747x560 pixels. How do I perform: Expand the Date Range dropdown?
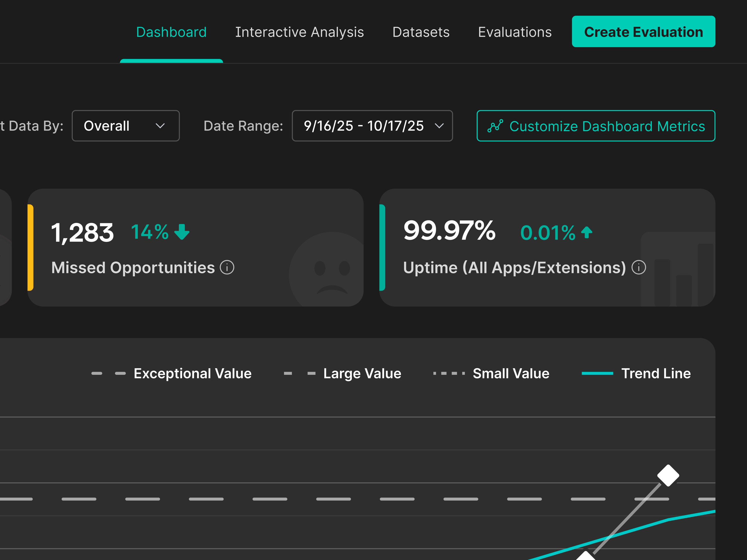point(372,126)
